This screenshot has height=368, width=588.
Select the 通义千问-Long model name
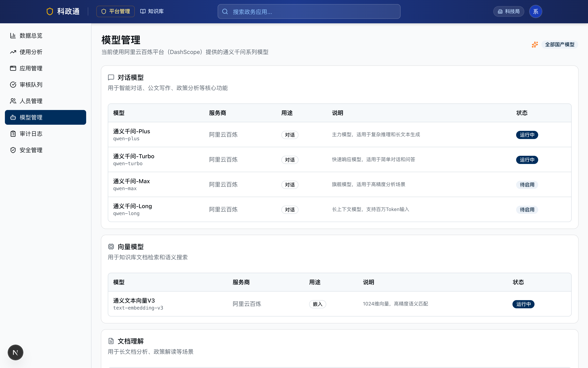click(x=133, y=206)
